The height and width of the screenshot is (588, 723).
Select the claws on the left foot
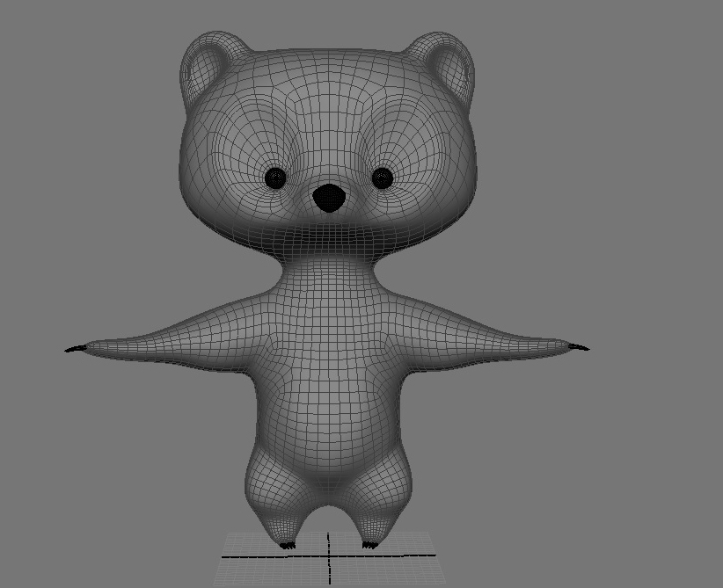click(288, 546)
